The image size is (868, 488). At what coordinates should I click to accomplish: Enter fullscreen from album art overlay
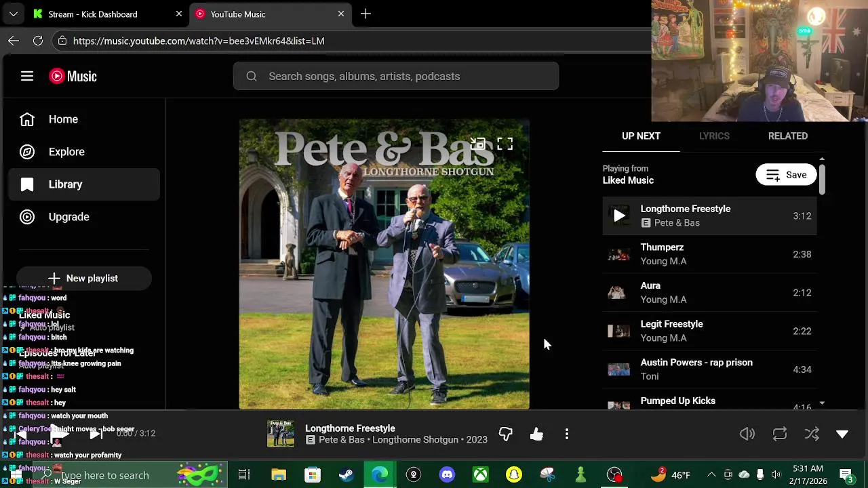pos(505,144)
